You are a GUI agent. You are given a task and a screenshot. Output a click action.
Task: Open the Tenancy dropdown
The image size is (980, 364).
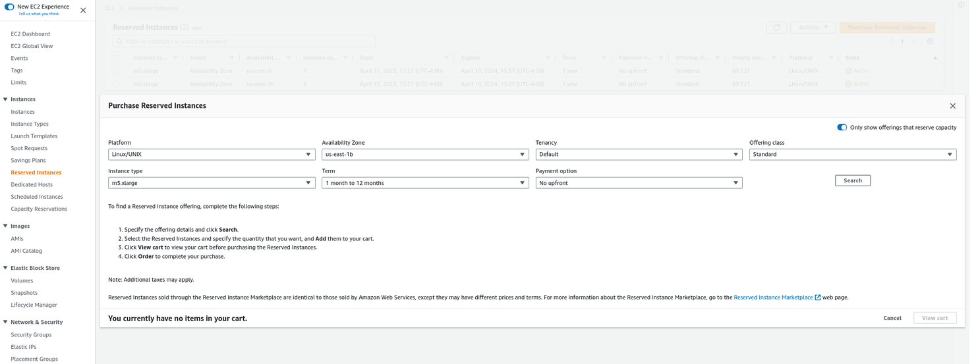pos(639,155)
